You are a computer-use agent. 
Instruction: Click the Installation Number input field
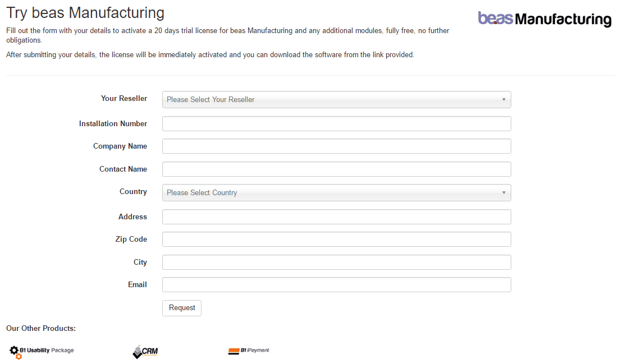pyautogui.click(x=336, y=123)
